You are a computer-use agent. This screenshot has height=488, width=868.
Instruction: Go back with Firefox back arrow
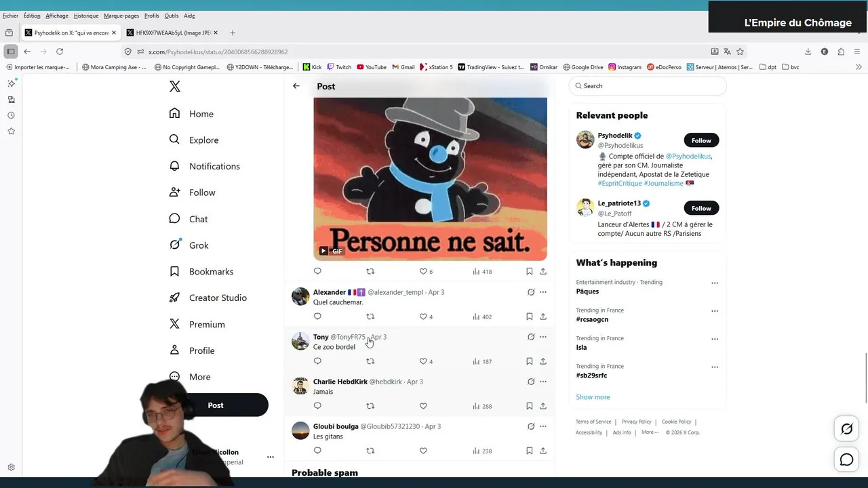click(27, 52)
